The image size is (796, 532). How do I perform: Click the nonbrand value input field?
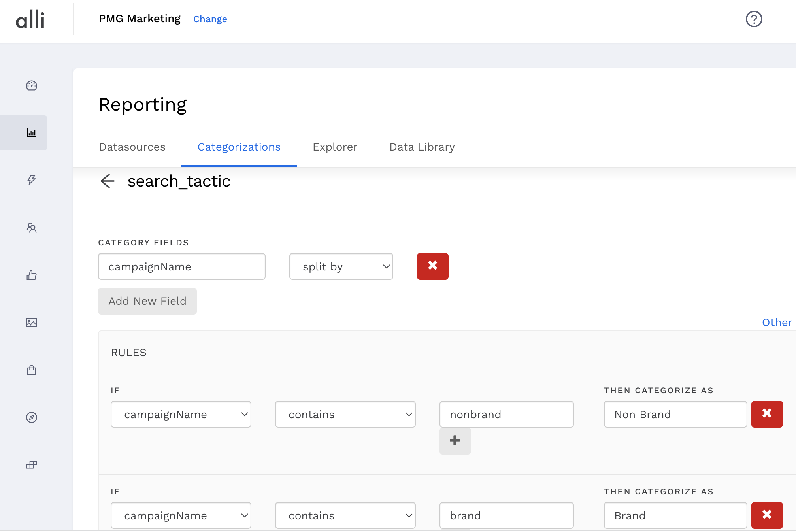coord(506,414)
